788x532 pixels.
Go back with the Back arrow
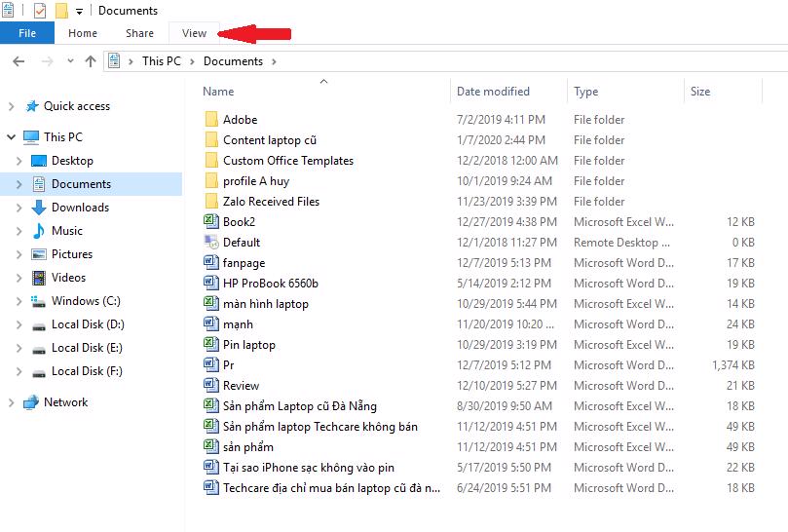[x=19, y=61]
